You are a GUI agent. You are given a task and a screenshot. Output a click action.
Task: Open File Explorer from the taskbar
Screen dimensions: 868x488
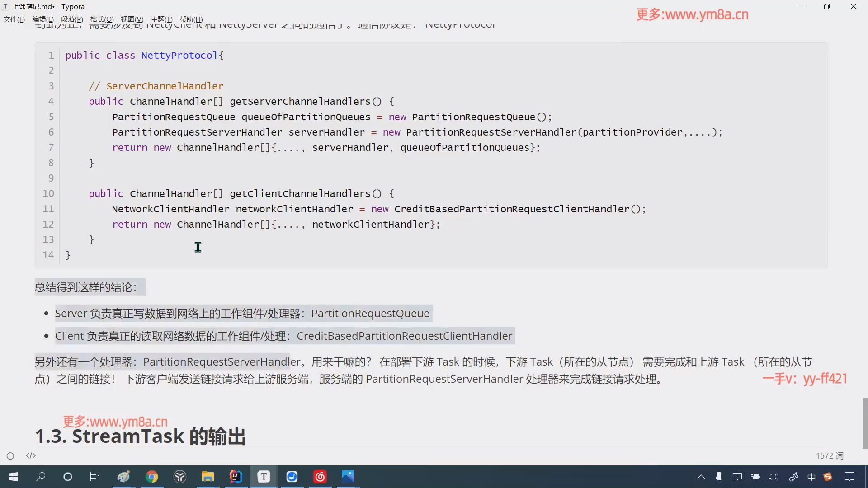click(x=208, y=477)
